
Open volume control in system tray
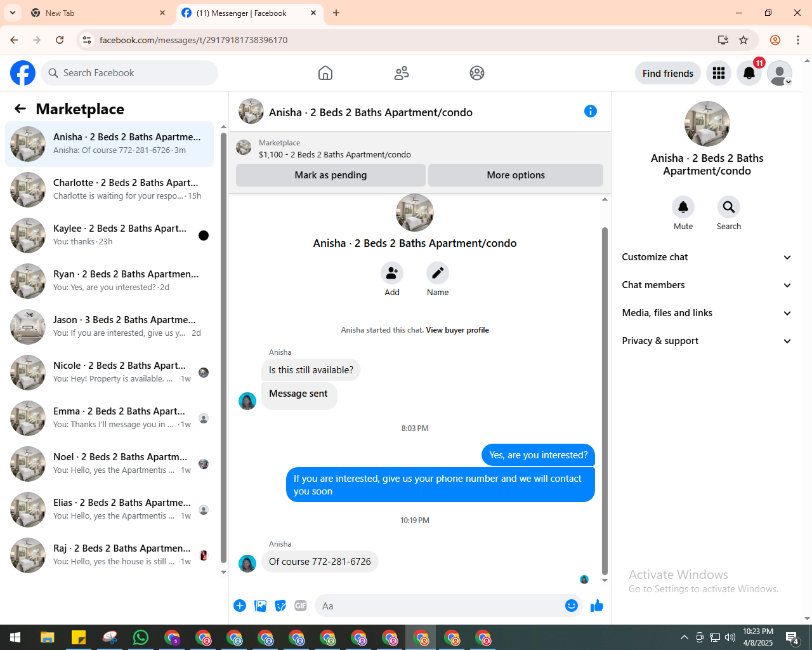(730, 637)
